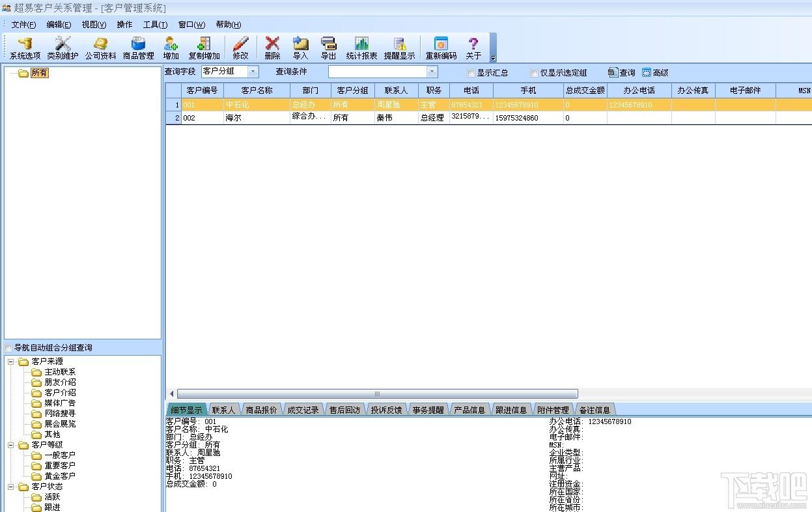The image size is (812, 512).
Task: Click the 修改 edit pencil icon
Action: coord(240,48)
